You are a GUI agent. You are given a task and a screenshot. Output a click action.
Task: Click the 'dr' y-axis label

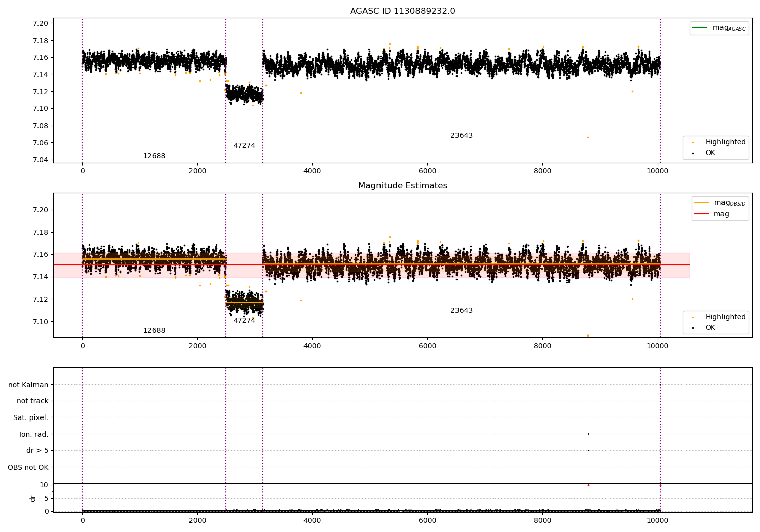tap(32, 498)
